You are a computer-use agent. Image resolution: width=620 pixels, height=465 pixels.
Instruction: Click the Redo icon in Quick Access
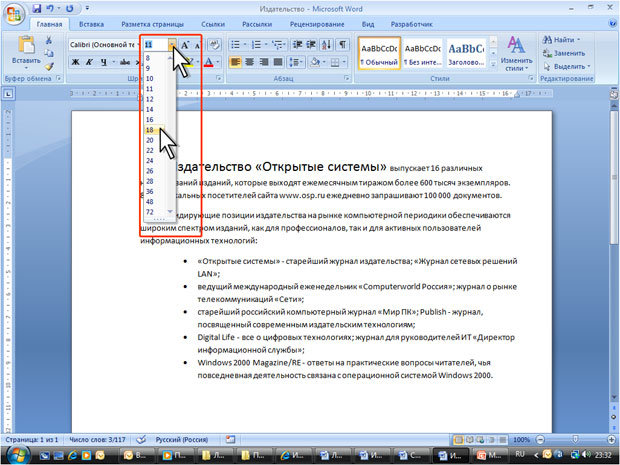(x=70, y=8)
